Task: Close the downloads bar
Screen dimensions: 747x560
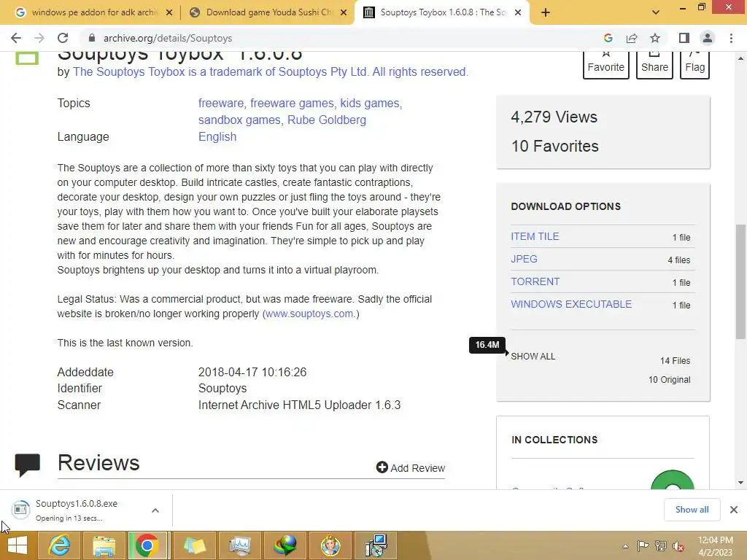Action: tap(734, 510)
